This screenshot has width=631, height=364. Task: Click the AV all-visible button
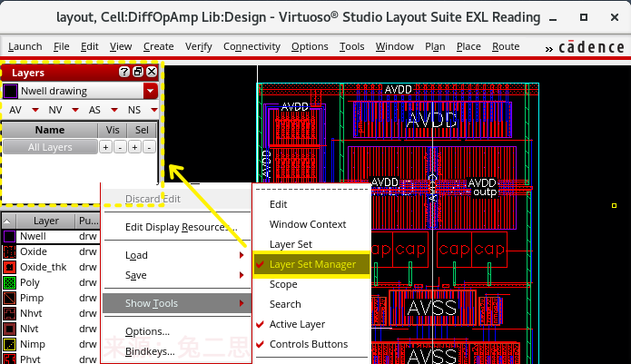tap(15, 110)
